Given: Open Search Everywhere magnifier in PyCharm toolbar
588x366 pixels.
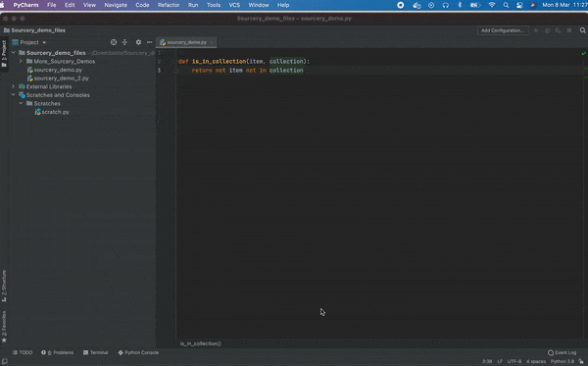Looking at the screenshot, I should click(583, 30).
